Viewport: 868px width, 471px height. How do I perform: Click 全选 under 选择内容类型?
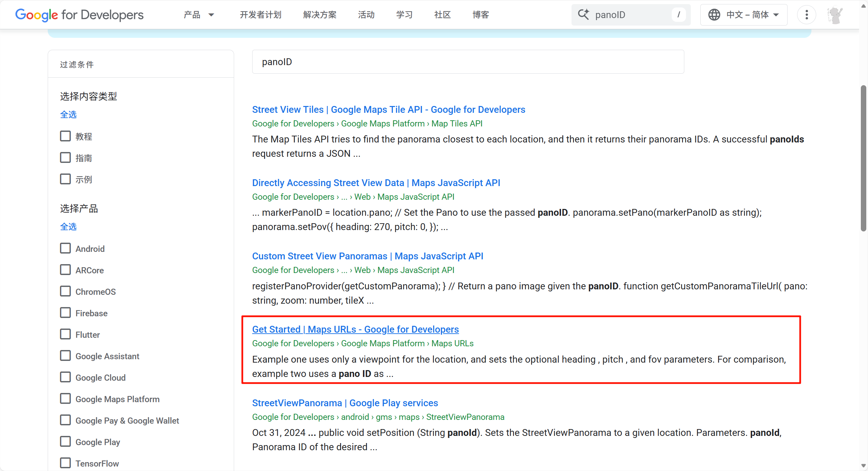click(68, 115)
